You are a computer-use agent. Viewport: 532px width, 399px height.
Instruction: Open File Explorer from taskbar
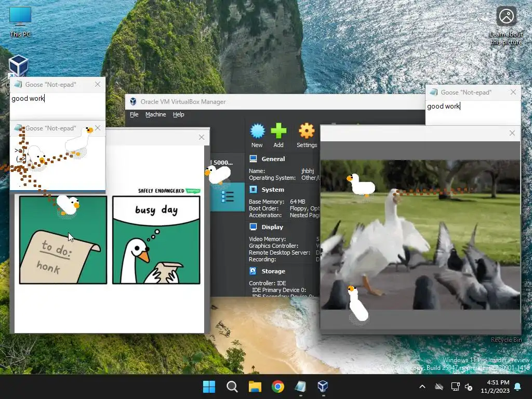255,387
